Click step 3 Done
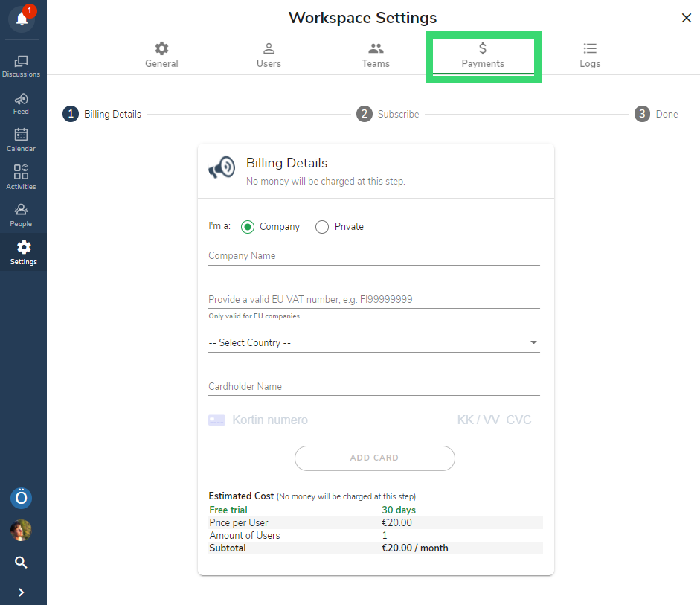Screen dimensions: 700x605 (x=656, y=115)
